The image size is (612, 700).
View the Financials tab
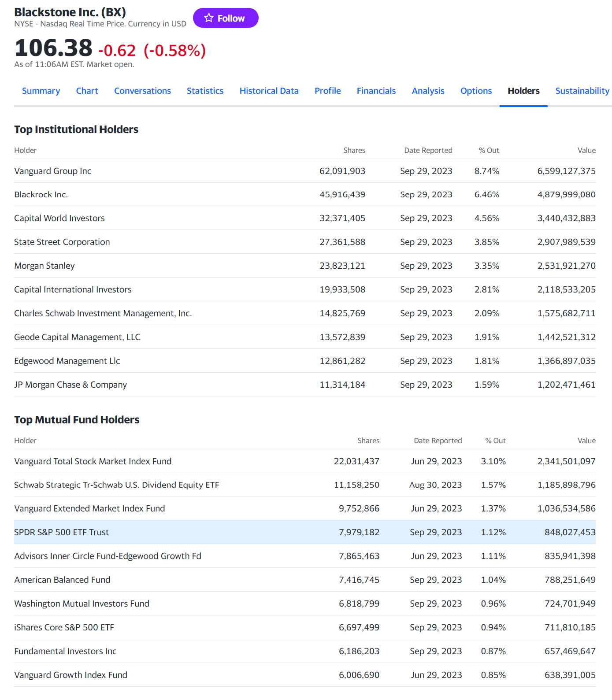(376, 91)
